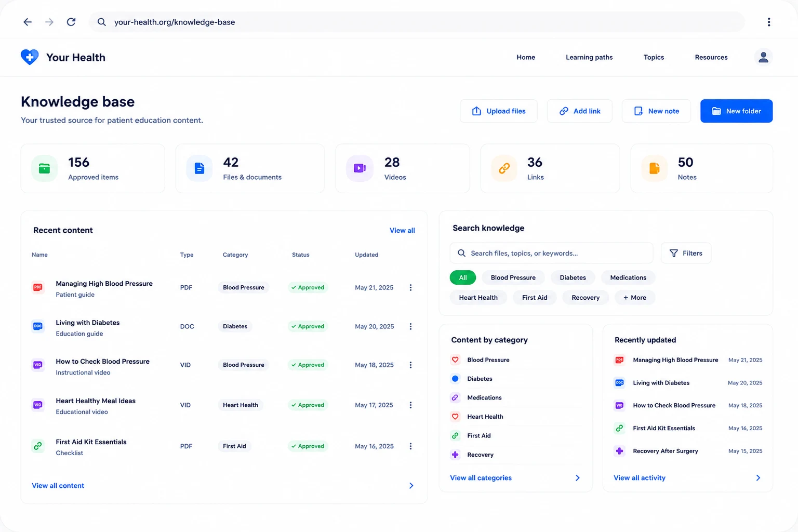Click the user profile avatar icon
The width and height of the screenshot is (798, 532).
tap(763, 57)
